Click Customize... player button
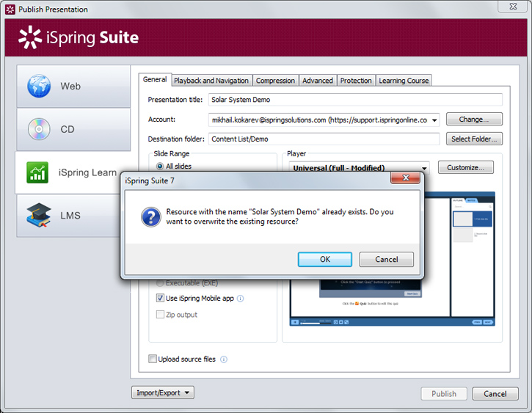This screenshot has width=532, height=413. pyautogui.click(x=465, y=167)
